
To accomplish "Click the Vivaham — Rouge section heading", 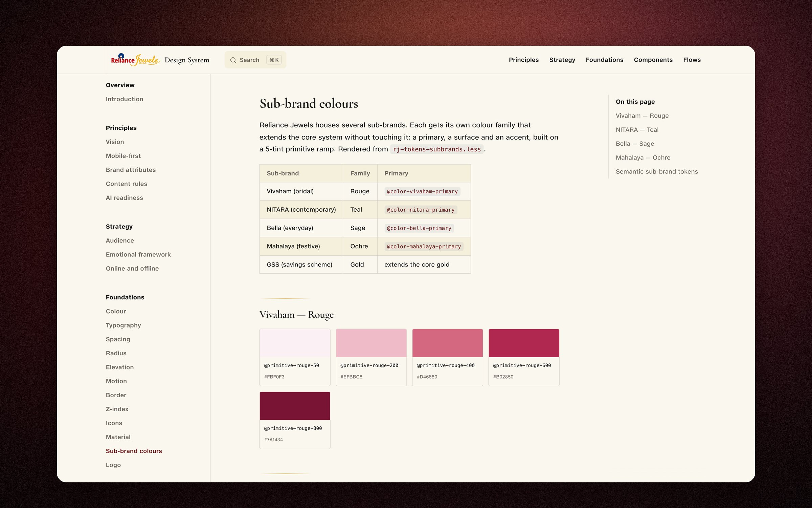I will [x=296, y=315].
